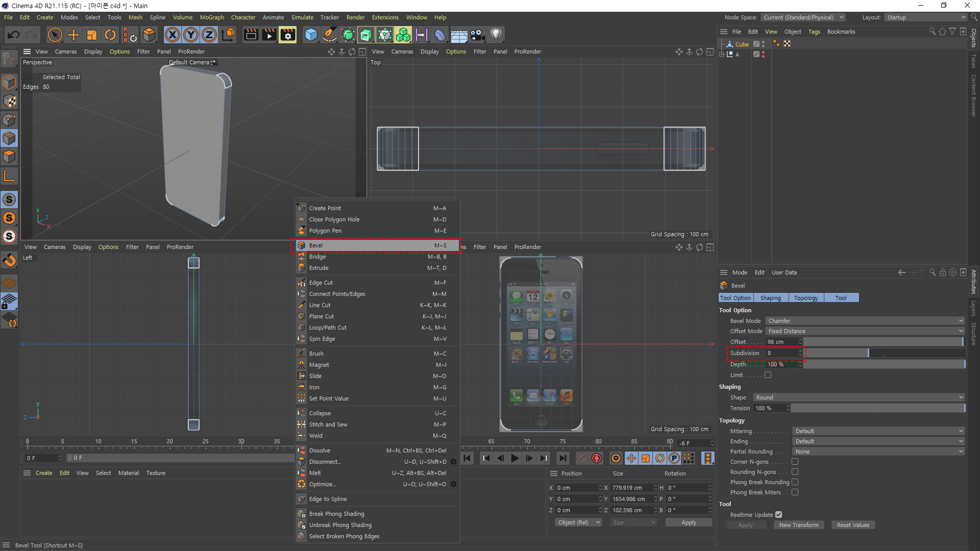The image size is (980, 551).
Task: Add a Camera object
Action: tap(477, 35)
